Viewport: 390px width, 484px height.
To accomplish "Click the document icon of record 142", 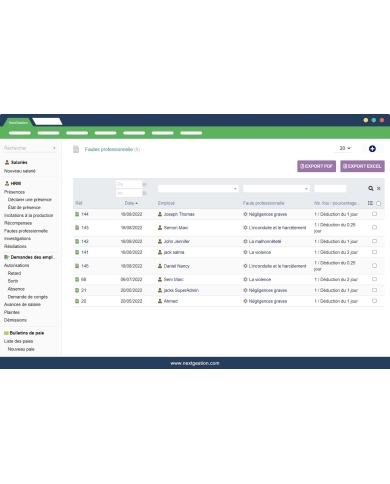I will 77,241.
